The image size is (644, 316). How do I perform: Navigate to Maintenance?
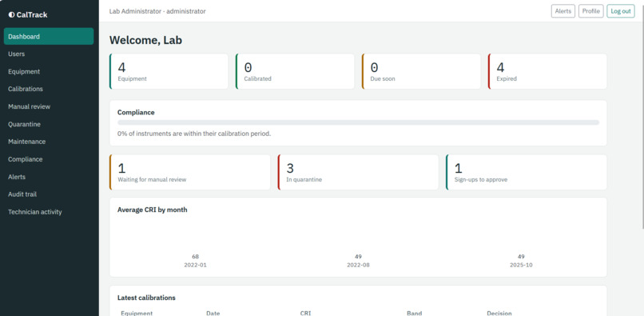point(49,142)
